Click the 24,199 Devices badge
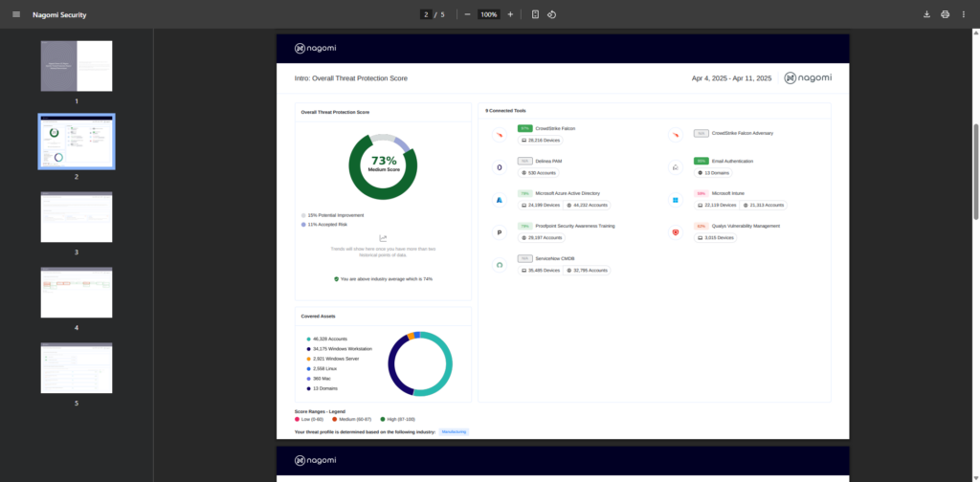Screen dimensions: 980x482 (541, 205)
